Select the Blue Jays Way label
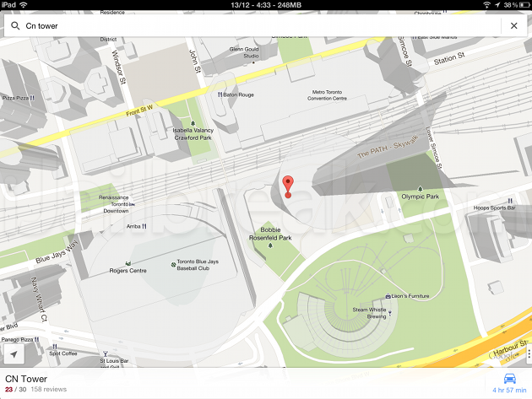This screenshot has width=532, height=399. pos(57,251)
